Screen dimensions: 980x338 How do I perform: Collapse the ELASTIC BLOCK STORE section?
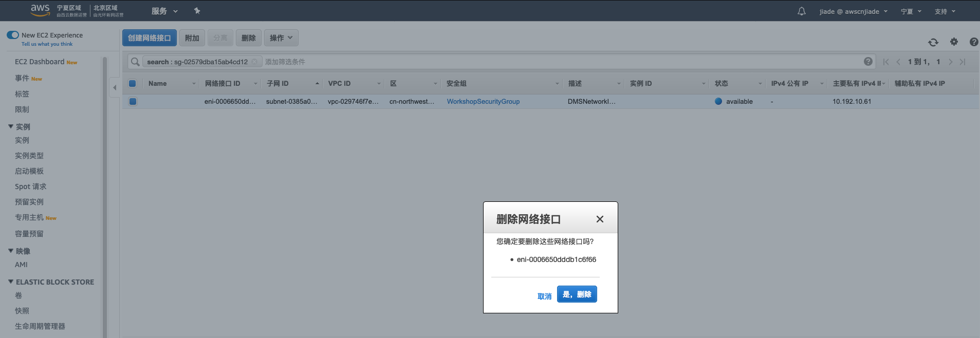(x=11, y=282)
